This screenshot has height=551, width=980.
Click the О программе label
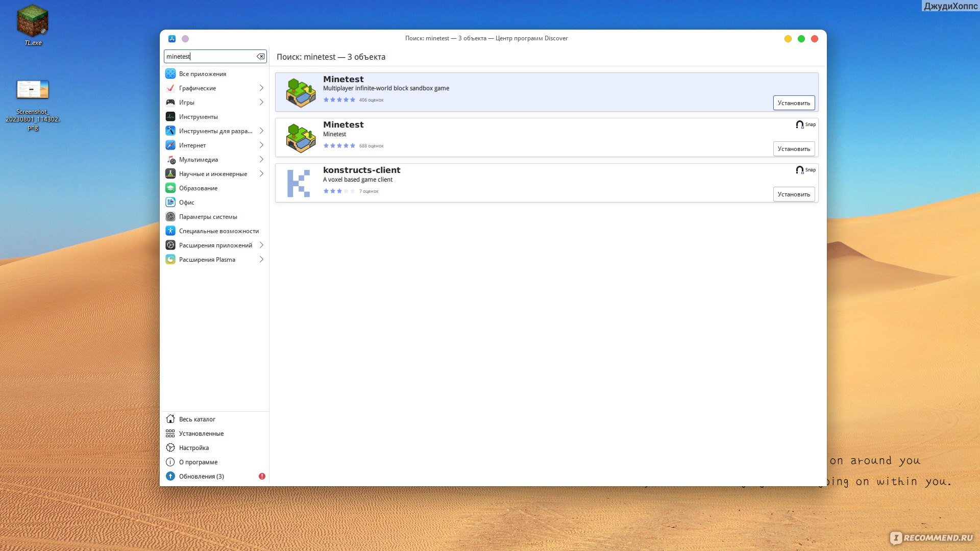(x=198, y=462)
